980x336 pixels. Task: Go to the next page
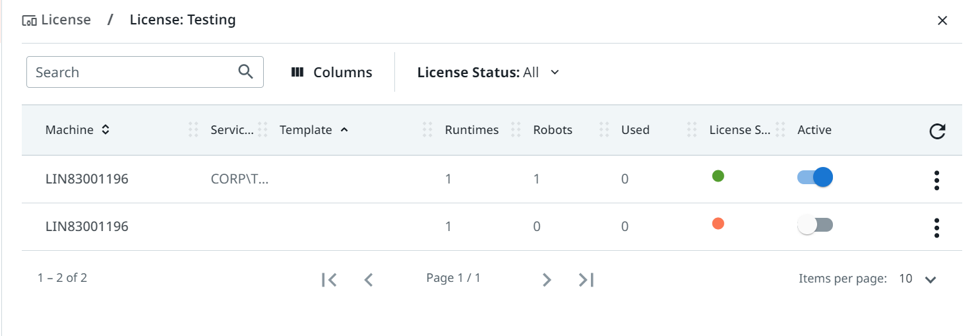point(546,280)
